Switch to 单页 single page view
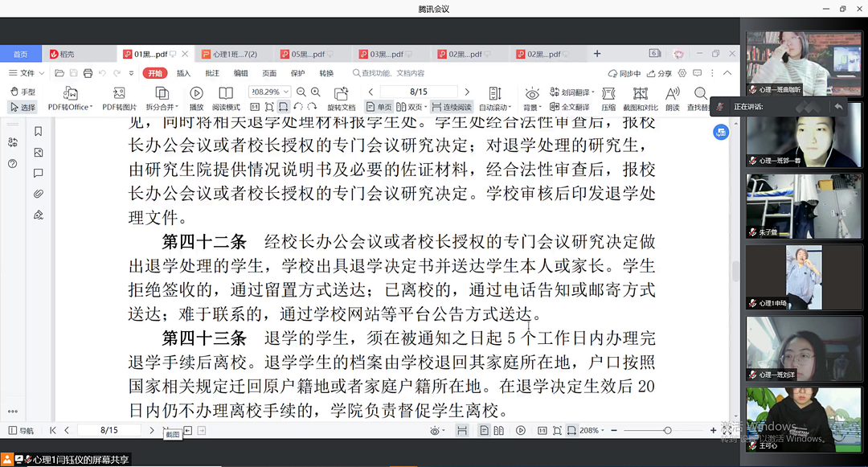This screenshot has height=467, width=868. pos(379,107)
